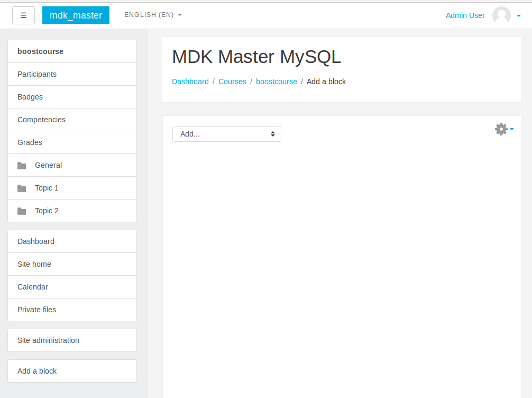The width and height of the screenshot is (532, 398).
Task: Click the boostcourse breadcrumb link
Action: 277,82
